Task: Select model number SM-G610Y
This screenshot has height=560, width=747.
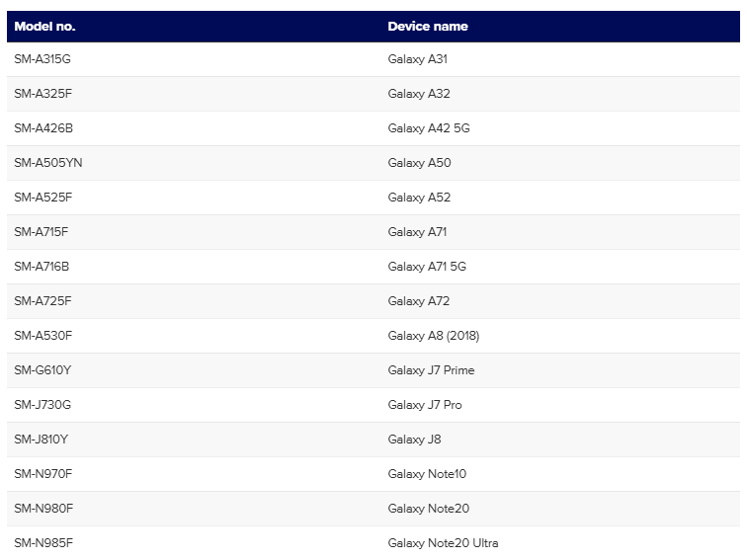Action: 42,370
